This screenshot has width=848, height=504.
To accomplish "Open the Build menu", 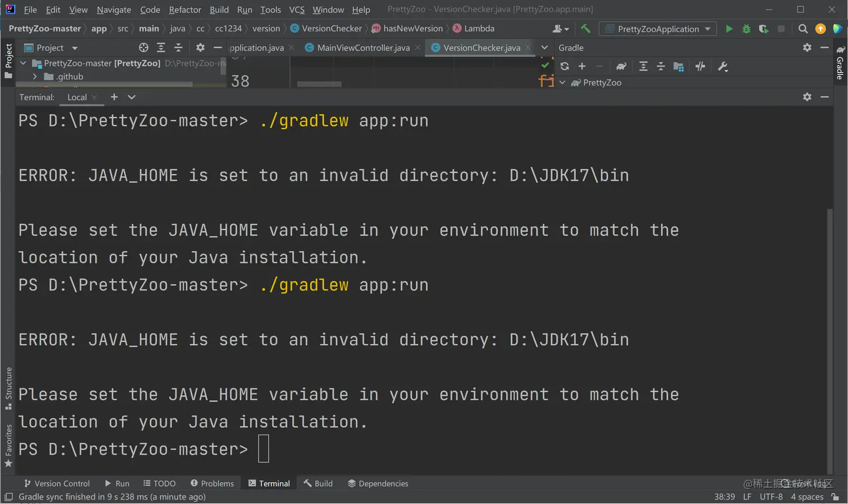I will click(x=219, y=10).
